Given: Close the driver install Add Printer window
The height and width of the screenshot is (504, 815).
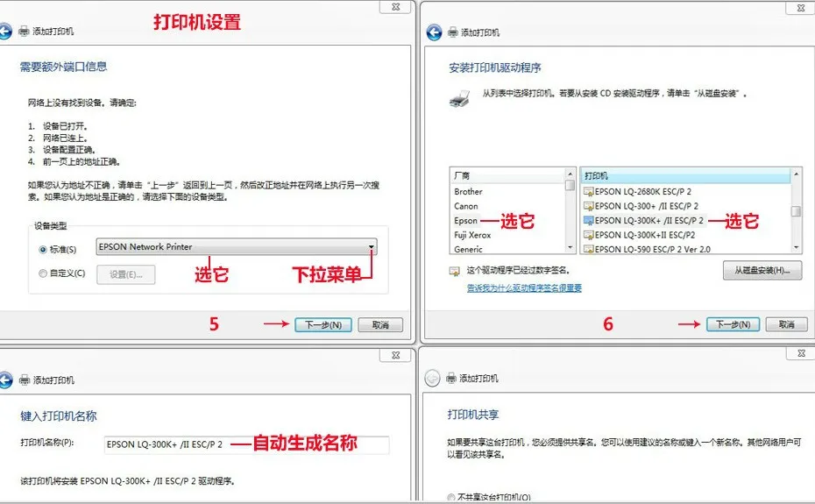Looking at the screenshot, I should [x=801, y=7].
